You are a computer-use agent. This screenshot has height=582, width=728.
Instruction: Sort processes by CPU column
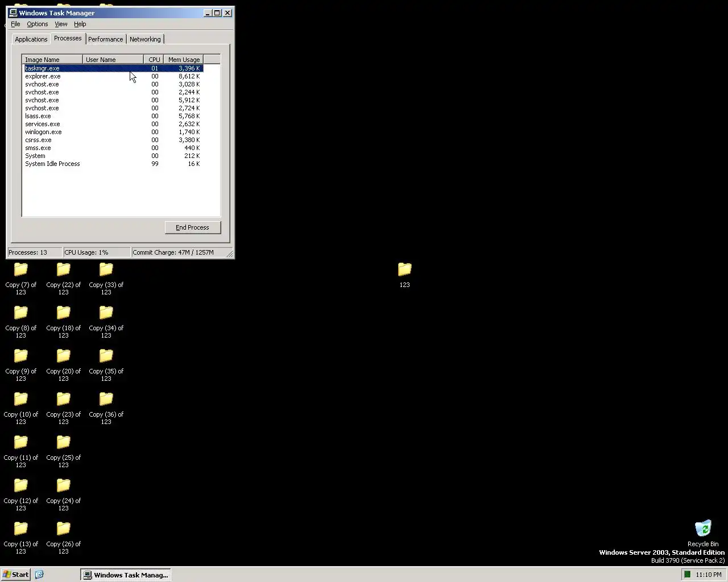154,59
